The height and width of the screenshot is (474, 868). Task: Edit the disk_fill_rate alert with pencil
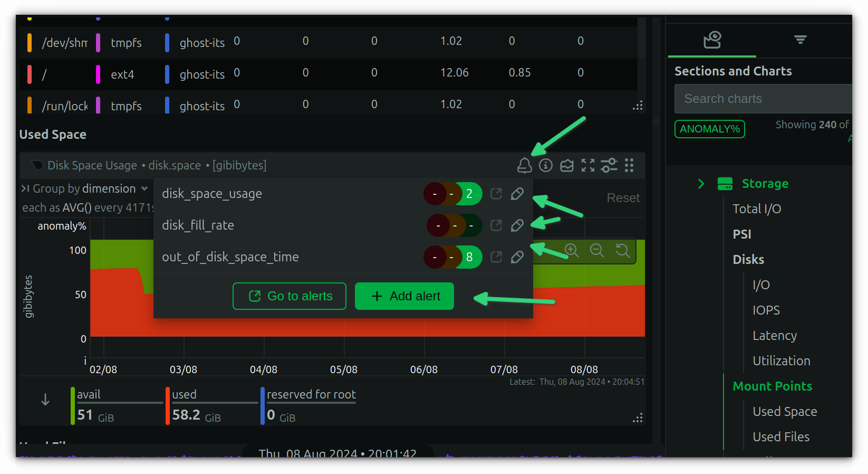pyautogui.click(x=517, y=225)
